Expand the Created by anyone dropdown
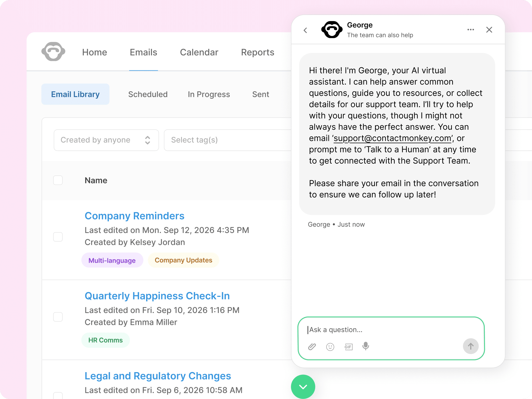The image size is (532, 399). tap(106, 140)
